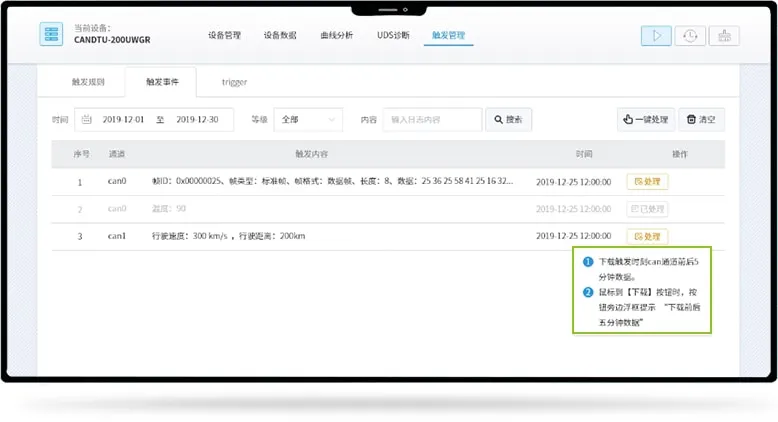Switch to the trigger tab

234,82
